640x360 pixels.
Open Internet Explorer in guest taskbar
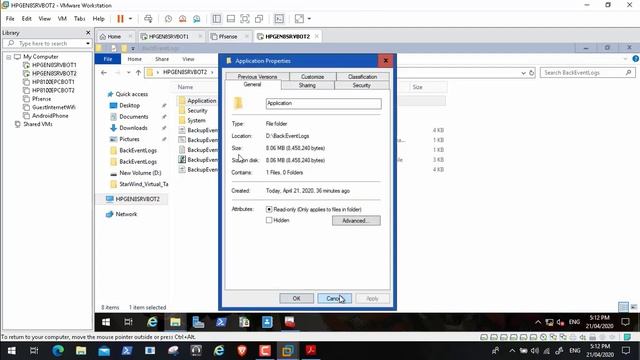152,322
